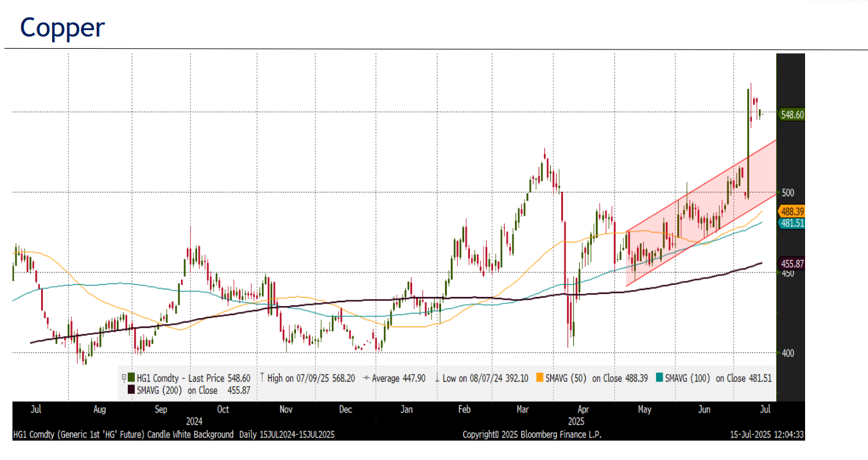The height and width of the screenshot is (460, 868).
Task: Click the teal 481.51 price axis tag
Action: tap(792, 223)
